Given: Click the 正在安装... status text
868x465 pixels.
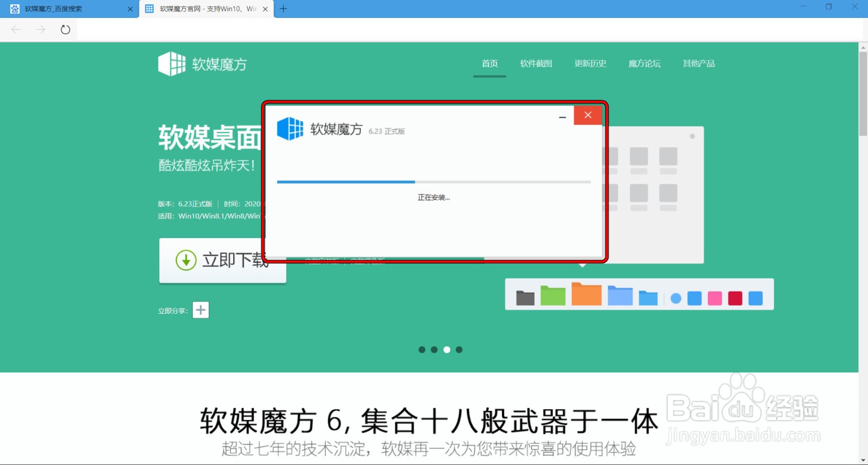Looking at the screenshot, I should tap(434, 197).
